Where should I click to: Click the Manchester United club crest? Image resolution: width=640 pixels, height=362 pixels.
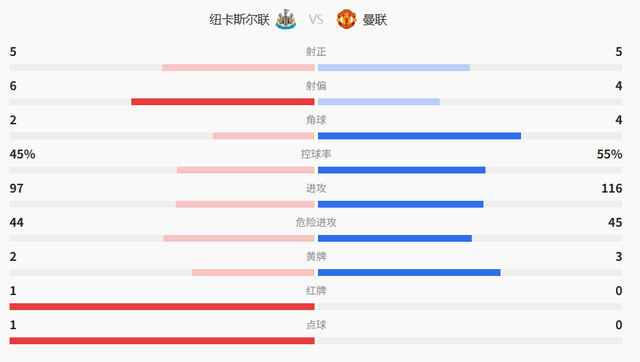click(x=346, y=19)
